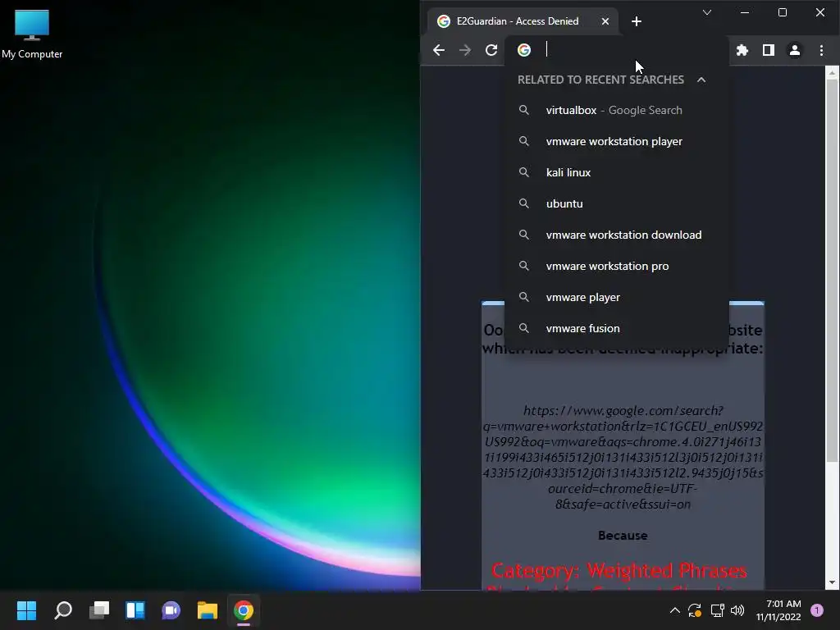Image resolution: width=840 pixels, height=630 pixels.
Task: Open the tab search dropdown chevron
Action: (x=707, y=12)
